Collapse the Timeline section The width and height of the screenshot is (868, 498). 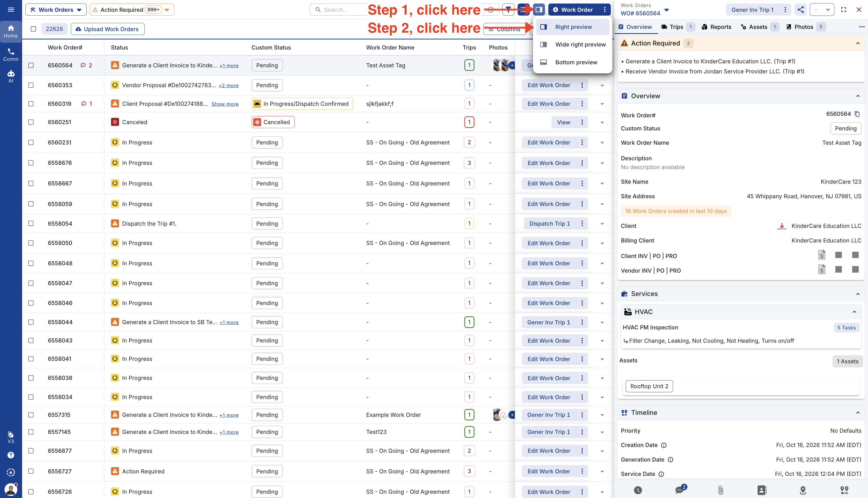click(857, 413)
